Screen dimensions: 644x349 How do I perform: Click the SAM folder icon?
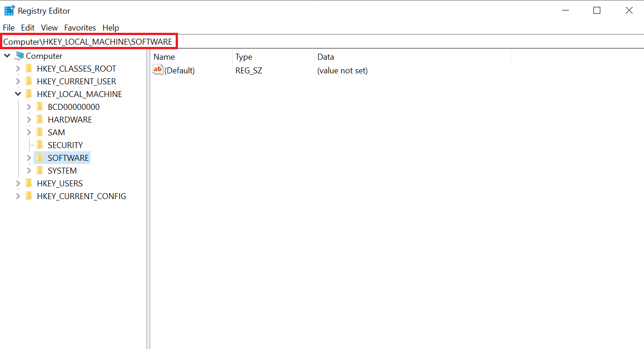coord(40,133)
